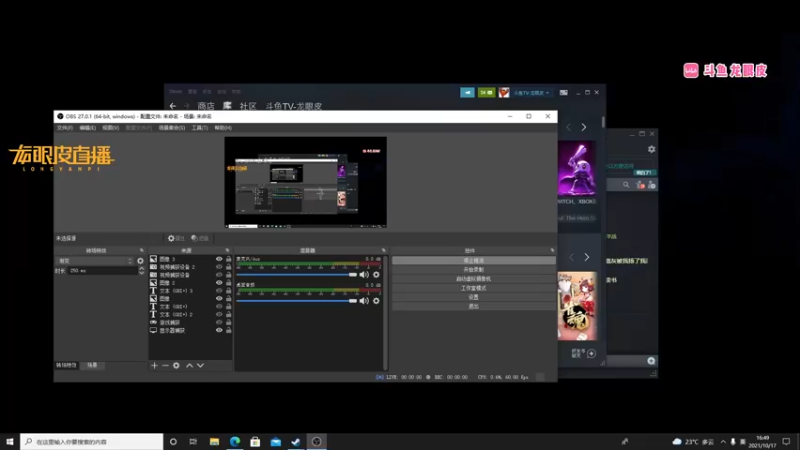Open Steam 商店 store tab
The width and height of the screenshot is (800, 450).
click(x=206, y=106)
